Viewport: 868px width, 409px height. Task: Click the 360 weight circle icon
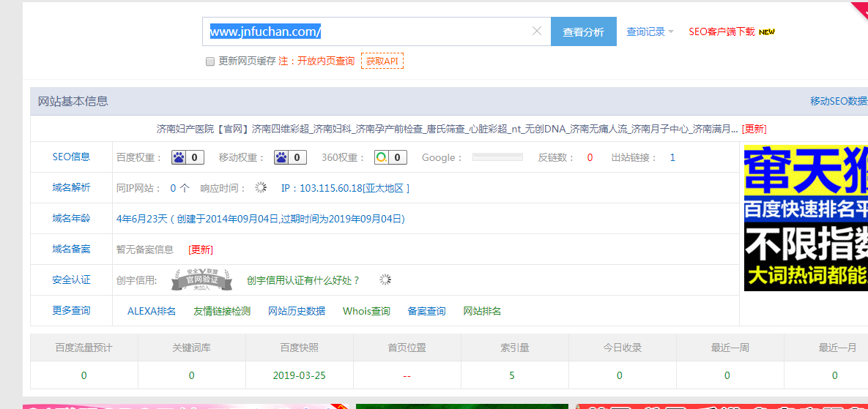381,157
